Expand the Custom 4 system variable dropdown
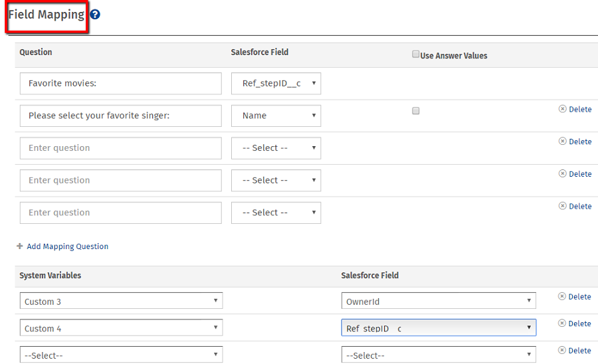This screenshot has width=598, height=364. (x=121, y=328)
